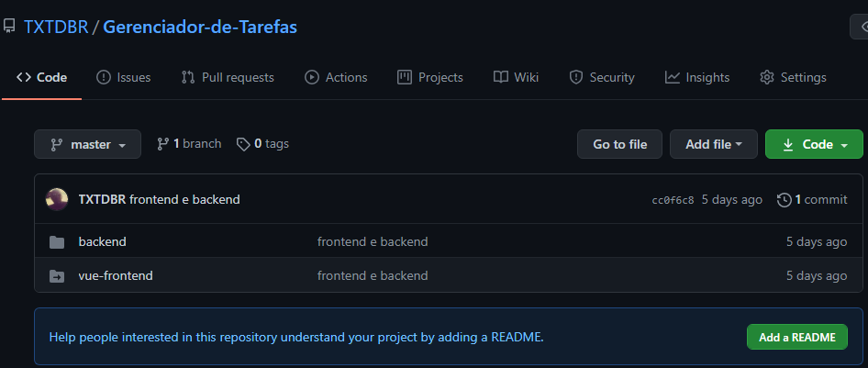Viewport: 868px width, 368px height.
Task: Open the Security tab
Action: click(602, 77)
